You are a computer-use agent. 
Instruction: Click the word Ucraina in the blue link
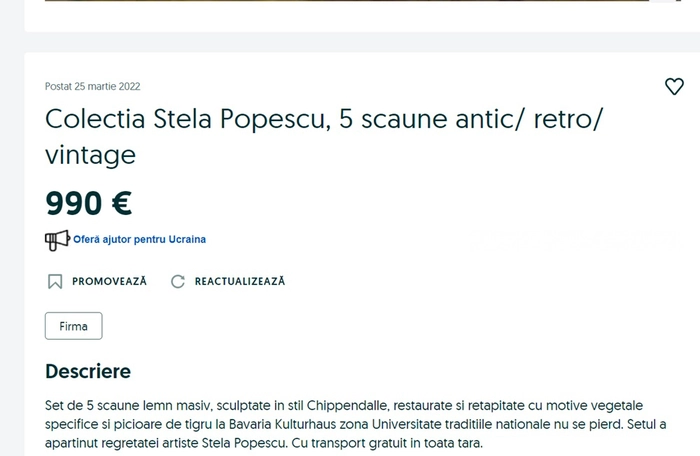click(x=187, y=239)
